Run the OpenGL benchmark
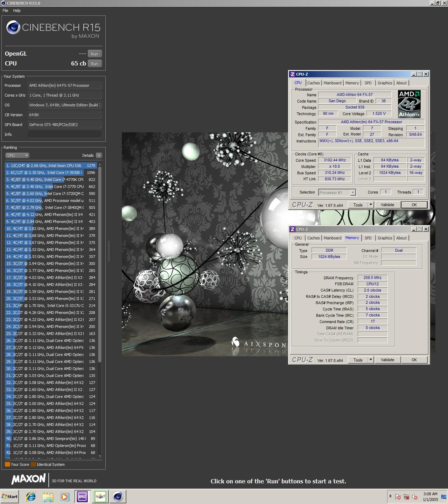Screen dimensions: 448x504 click(94, 54)
